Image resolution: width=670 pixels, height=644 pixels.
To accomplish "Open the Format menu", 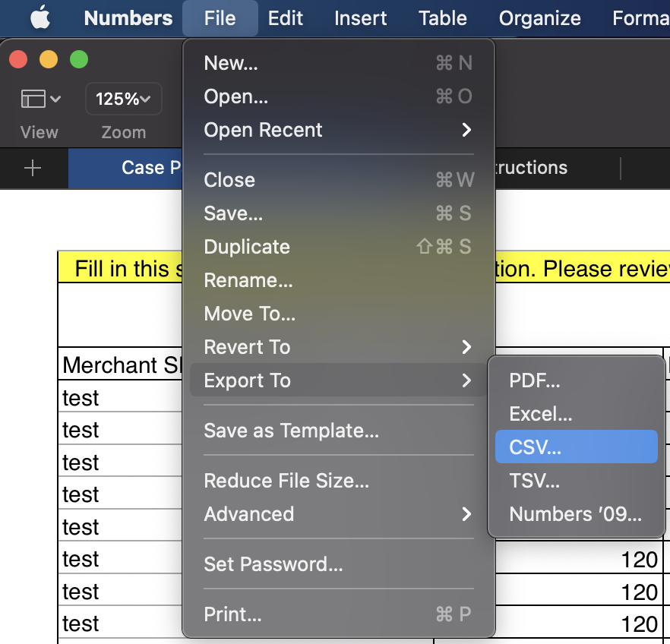I will [x=641, y=18].
